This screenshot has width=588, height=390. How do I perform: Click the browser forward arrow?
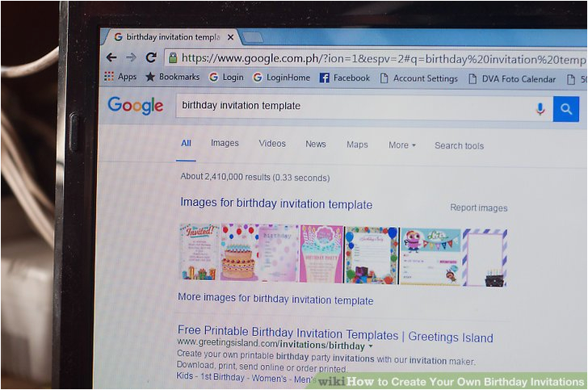pyautogui.click(x=131, y=57)
